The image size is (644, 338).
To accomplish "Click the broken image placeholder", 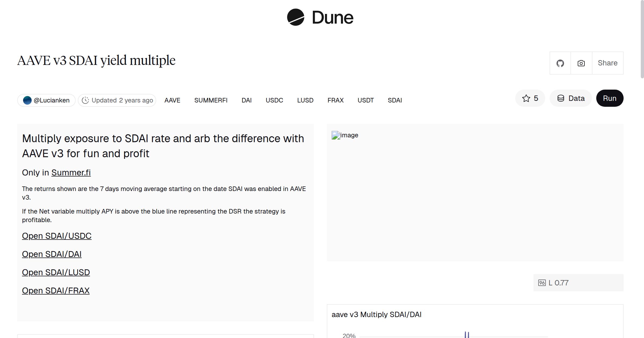I will point(336,135).
